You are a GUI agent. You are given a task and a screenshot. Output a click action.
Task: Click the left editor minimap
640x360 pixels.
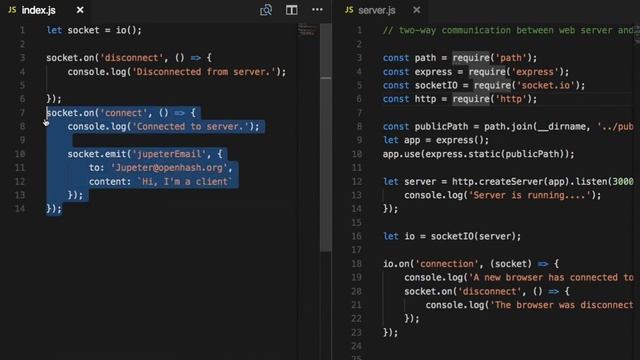[x=307, y=30]
